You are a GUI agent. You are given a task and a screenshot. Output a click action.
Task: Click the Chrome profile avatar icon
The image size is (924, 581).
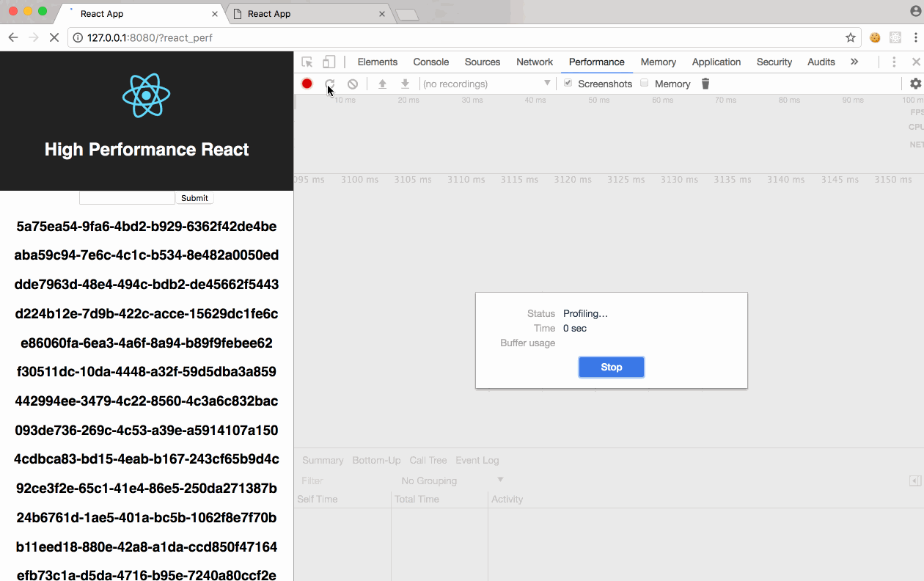914,11
